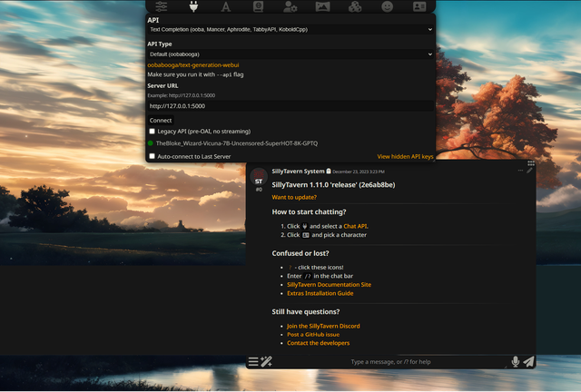The height and width of the screenshot is (392, 581).
Task: Click the /? slash command code text
Action: (308, 276)
